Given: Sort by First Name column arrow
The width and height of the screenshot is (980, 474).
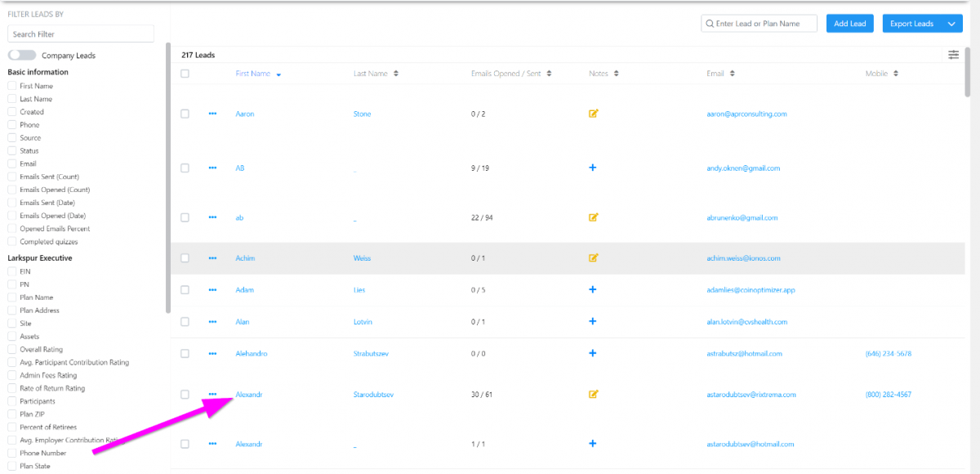Looking at the screenshot, I should pyautogui.click(x=278, y=74).
